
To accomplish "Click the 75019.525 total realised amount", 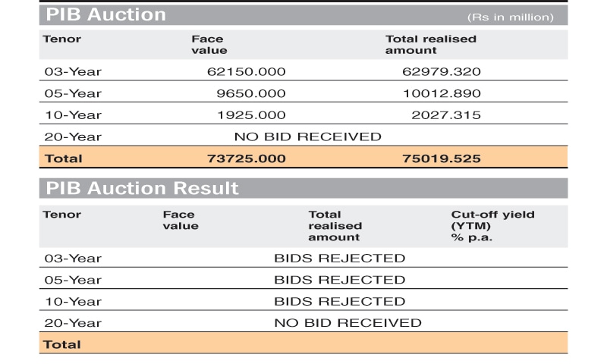I will pyautogui.click(x=441, y=158).
